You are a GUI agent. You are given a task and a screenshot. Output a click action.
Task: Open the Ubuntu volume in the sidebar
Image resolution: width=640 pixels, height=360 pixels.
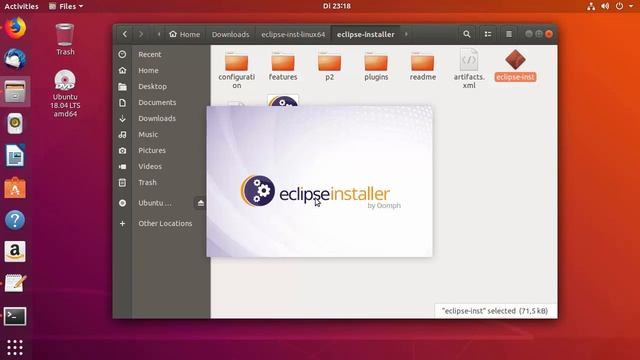coord(154,203)
